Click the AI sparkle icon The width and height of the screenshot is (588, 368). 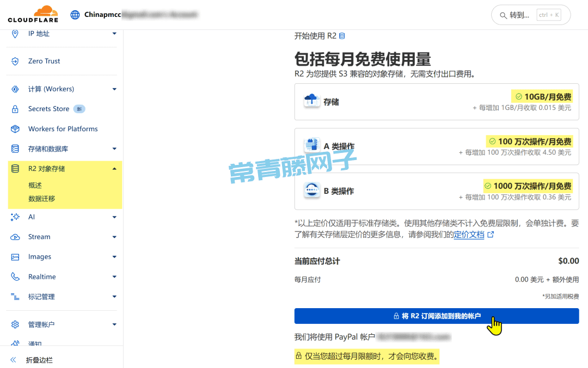pyautogui.click(x=15, y=217)
